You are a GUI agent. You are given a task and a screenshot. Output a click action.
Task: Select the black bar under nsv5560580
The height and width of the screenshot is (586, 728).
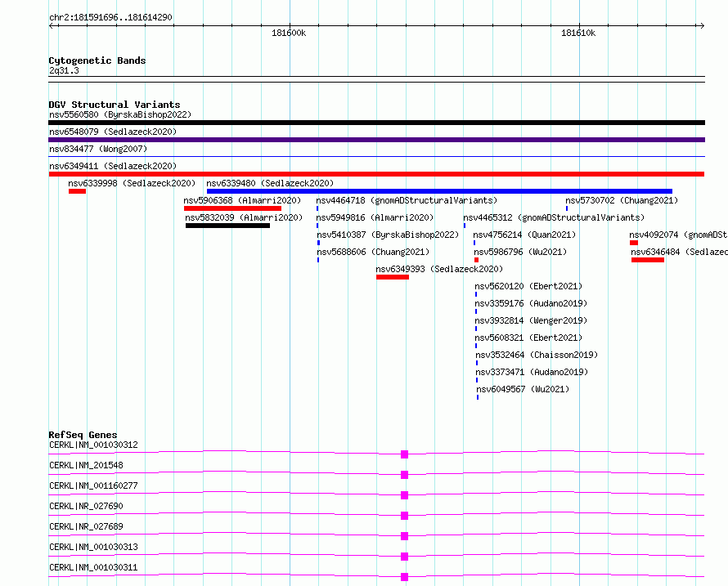[x=376, y=123]
